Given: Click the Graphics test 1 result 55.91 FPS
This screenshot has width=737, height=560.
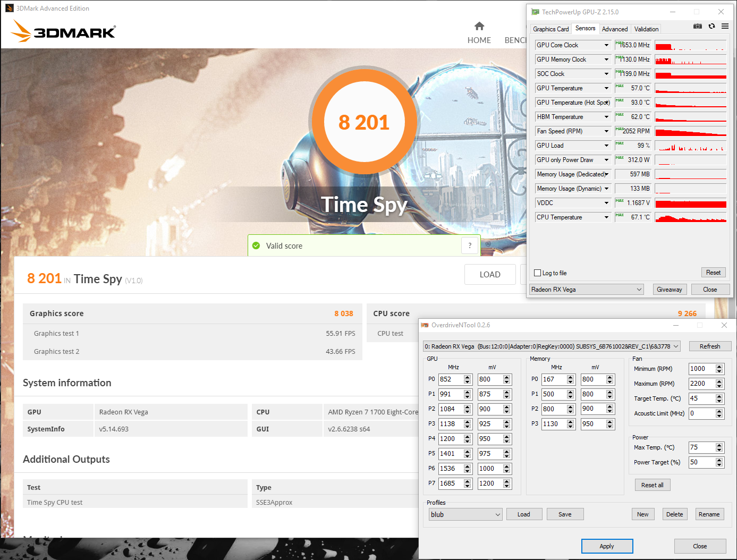Looking at the screenshot, I should [x=341, y=334].
